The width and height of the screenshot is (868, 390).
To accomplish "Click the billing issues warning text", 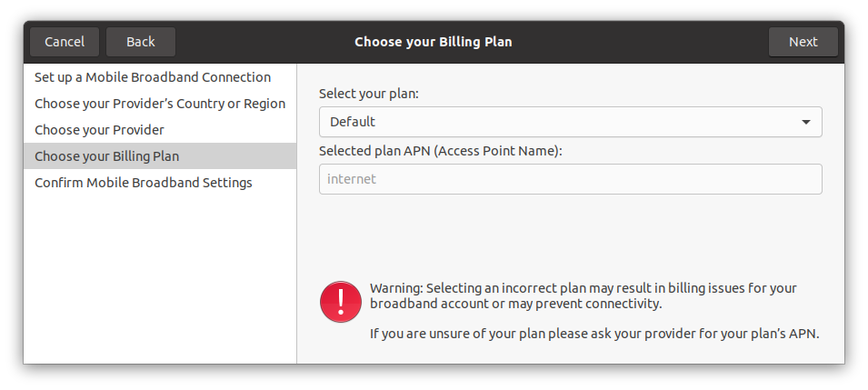I will tap(584, 295).
